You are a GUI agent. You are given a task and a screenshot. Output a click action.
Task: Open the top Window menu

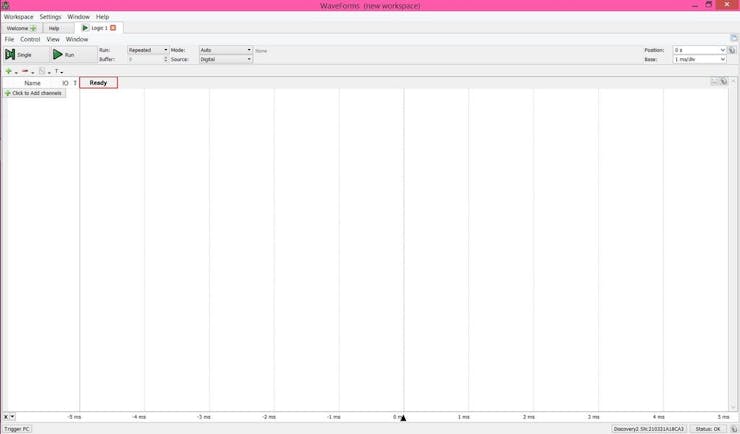coord(78,17)
